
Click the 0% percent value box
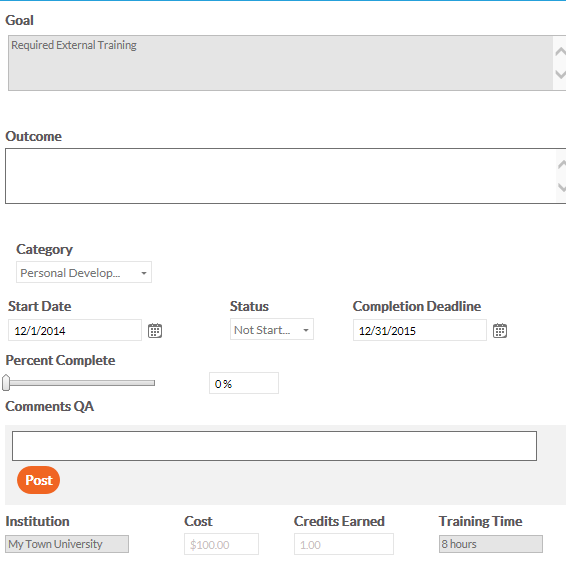(x=244, y=383)
